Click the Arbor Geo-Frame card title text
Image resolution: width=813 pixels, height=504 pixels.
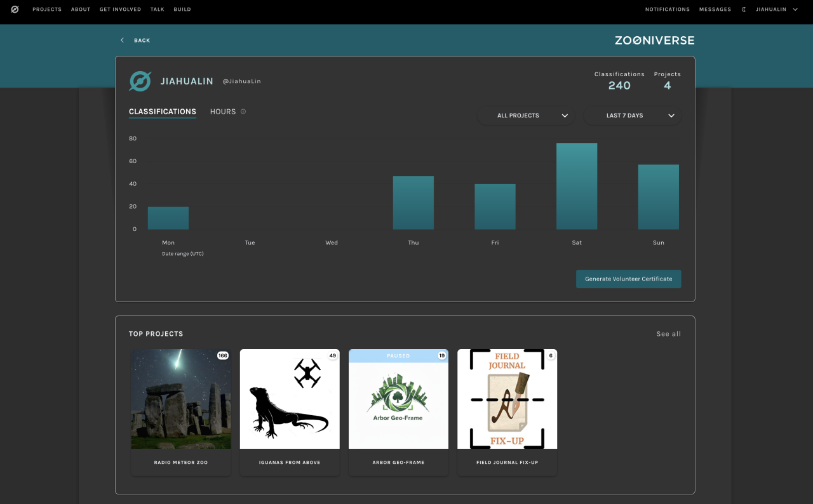tap(398, 463)
